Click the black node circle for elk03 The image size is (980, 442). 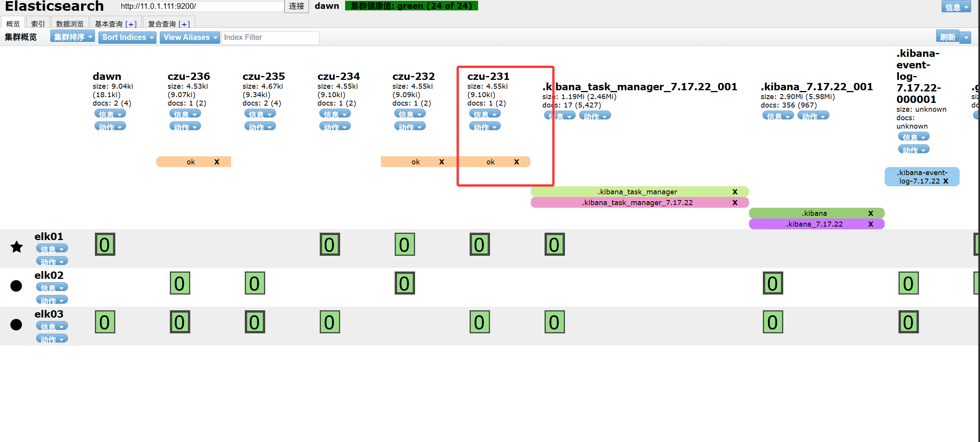(16, 324)
